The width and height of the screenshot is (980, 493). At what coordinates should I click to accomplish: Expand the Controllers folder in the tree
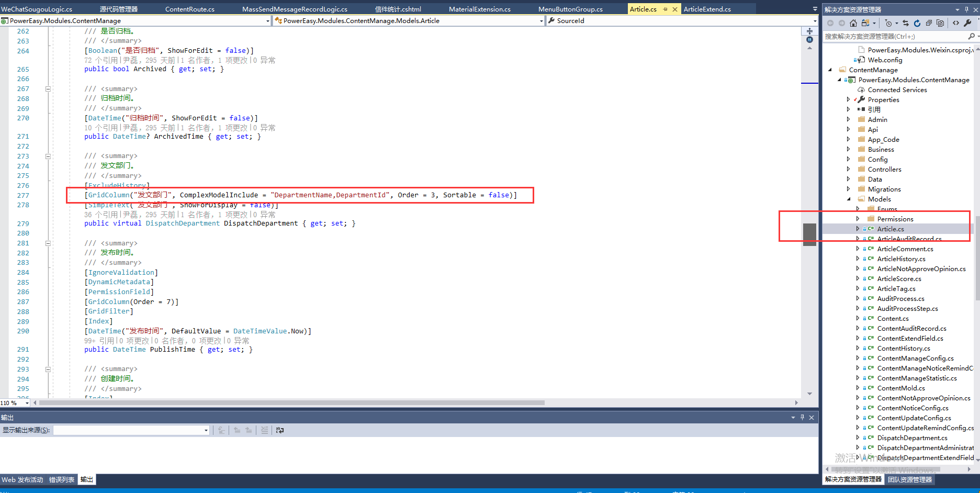[x=849, y=169]
